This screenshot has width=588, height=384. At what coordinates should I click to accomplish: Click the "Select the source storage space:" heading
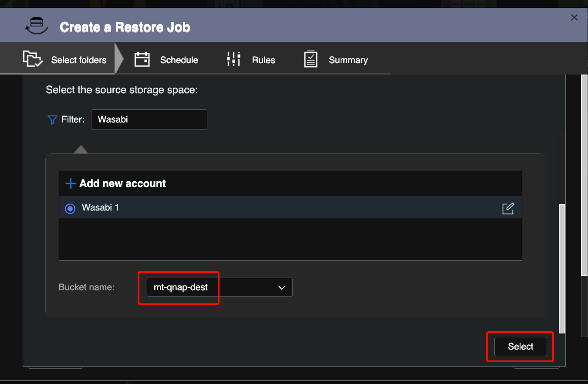point(122,90)
